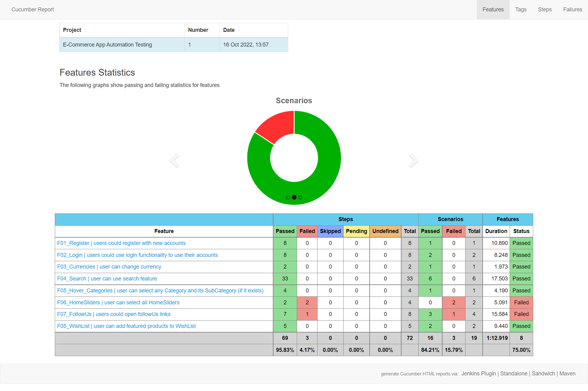This screenshot has height=391, width=588.
Task: Open the next chart using the right carousel arrow
Action: point(414,160)
